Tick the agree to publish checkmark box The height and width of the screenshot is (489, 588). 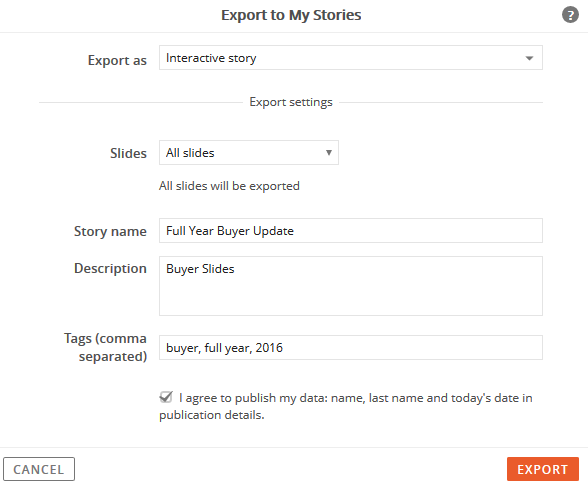coord(166,397)
